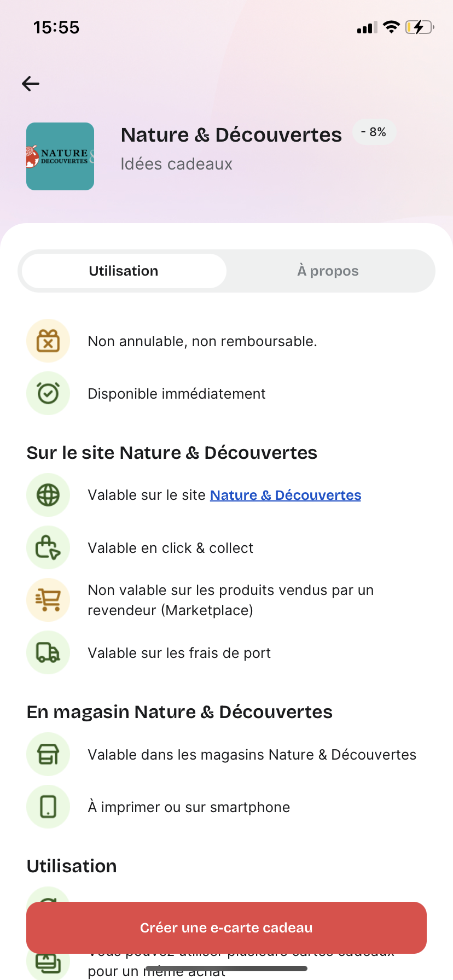
Task: Tap the click & collect bag icon
Action: [x=48, y=547]
